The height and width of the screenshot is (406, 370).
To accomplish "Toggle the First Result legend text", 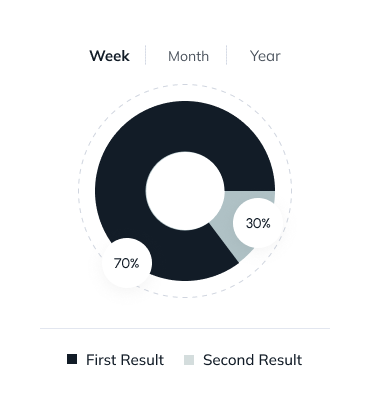I will pyautogui.click(x=125, y=360).
